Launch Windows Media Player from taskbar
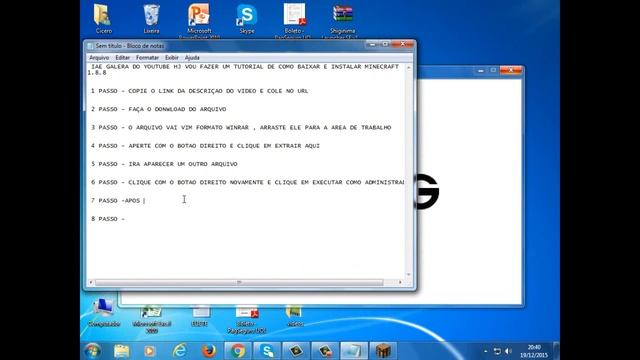The height and width of the screenshot is (360, 640). pyautogui.click(x=150, y=351)
